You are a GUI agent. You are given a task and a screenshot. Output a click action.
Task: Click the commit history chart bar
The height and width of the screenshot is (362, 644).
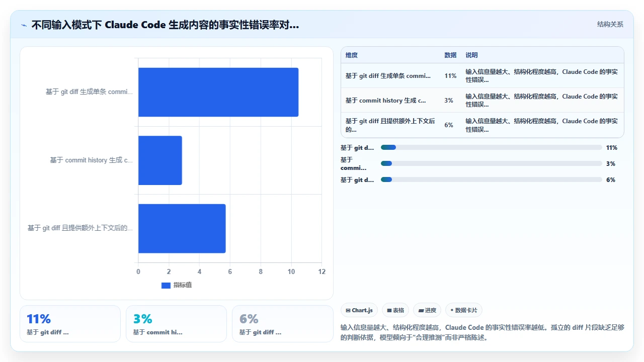point(160,160)
